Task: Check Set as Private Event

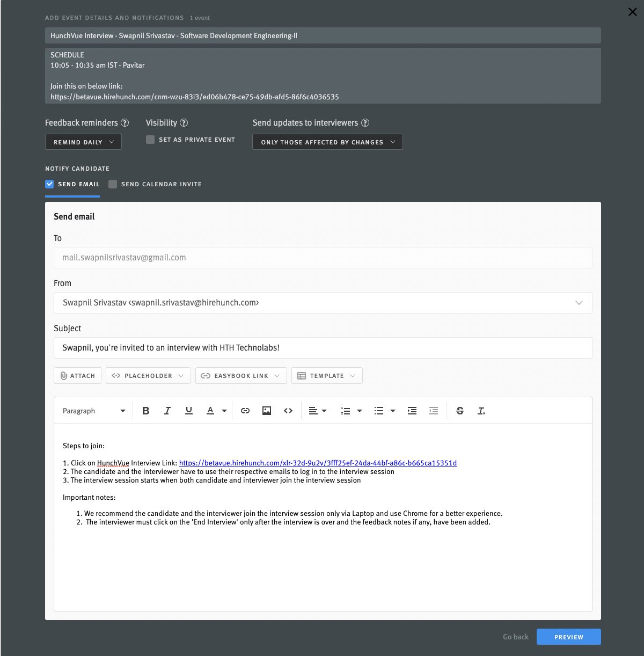Action: (150, 140)
